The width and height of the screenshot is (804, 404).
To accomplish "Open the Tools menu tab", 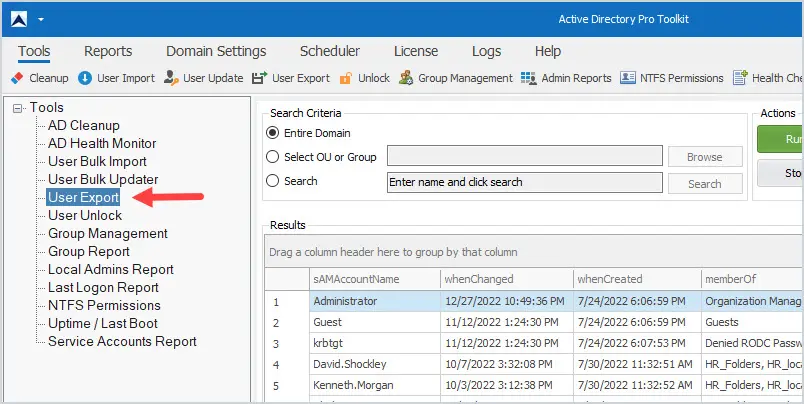I will [x=34, y=51].
